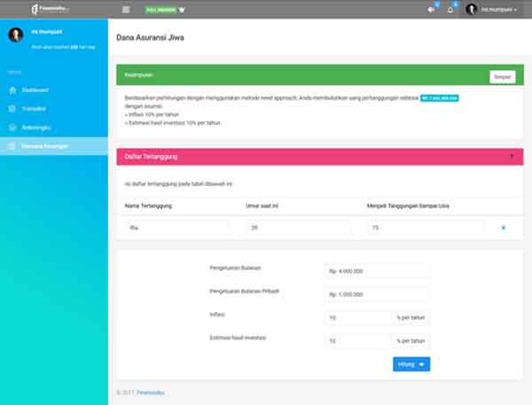Click the Rekeningku sidebar icon
Viewport: 532px width, 405px height.
tap(12, 128)
